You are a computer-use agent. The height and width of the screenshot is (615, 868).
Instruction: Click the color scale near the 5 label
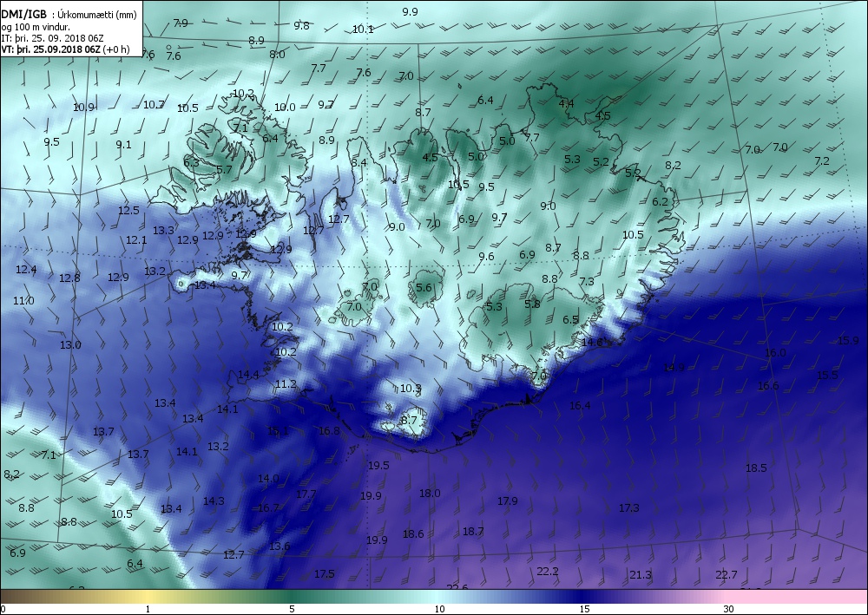pyautogui.click(x=292, y=596)
